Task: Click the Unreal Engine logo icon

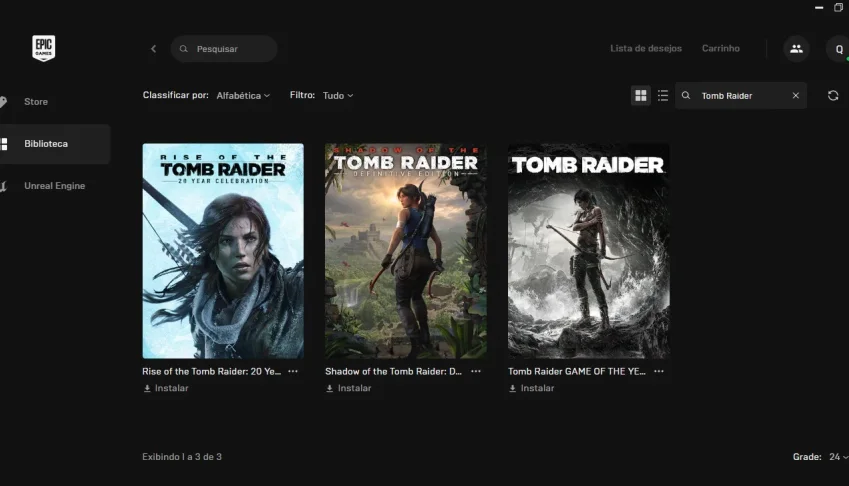Action: (x=3, y=186)
